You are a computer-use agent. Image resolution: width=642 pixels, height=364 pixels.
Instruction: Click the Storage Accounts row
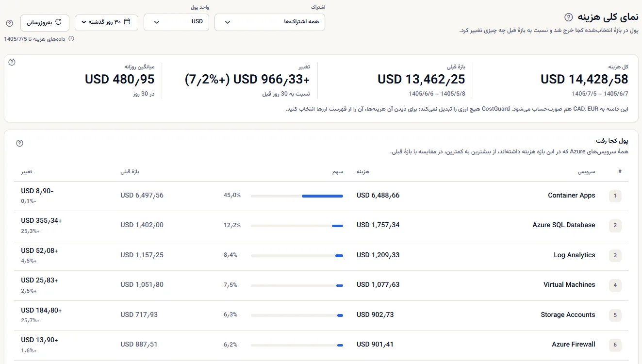click(x=321, y=315)
